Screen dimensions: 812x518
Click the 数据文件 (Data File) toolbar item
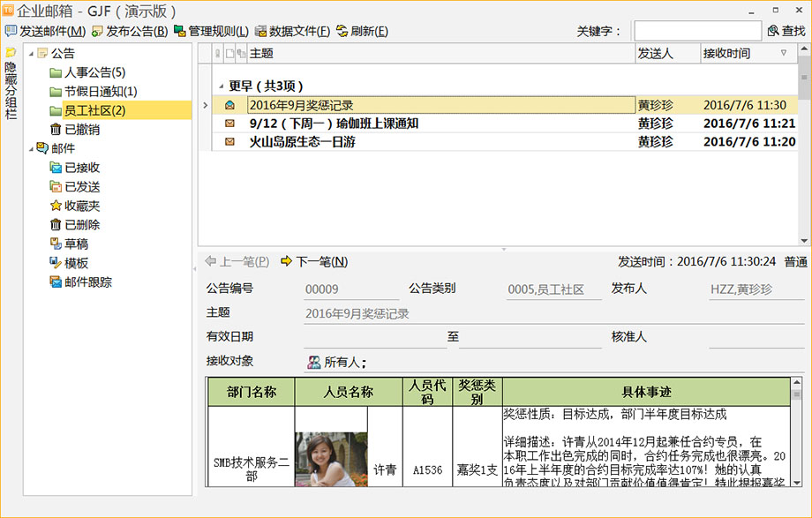coord(292,31)
